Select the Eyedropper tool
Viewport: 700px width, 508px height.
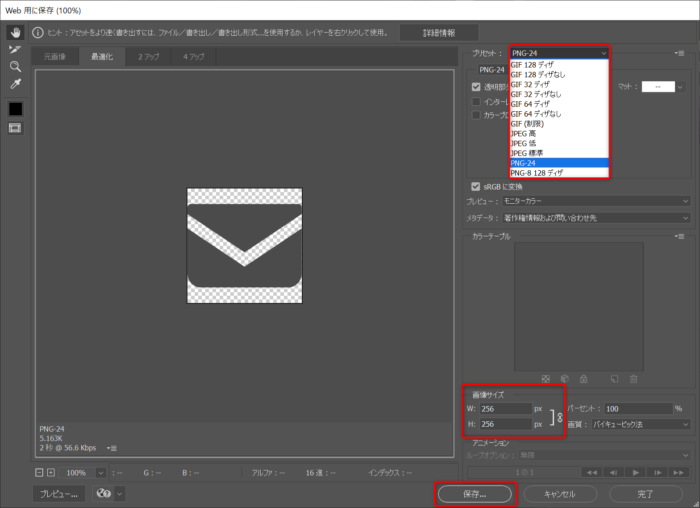[x=16, y=84]
